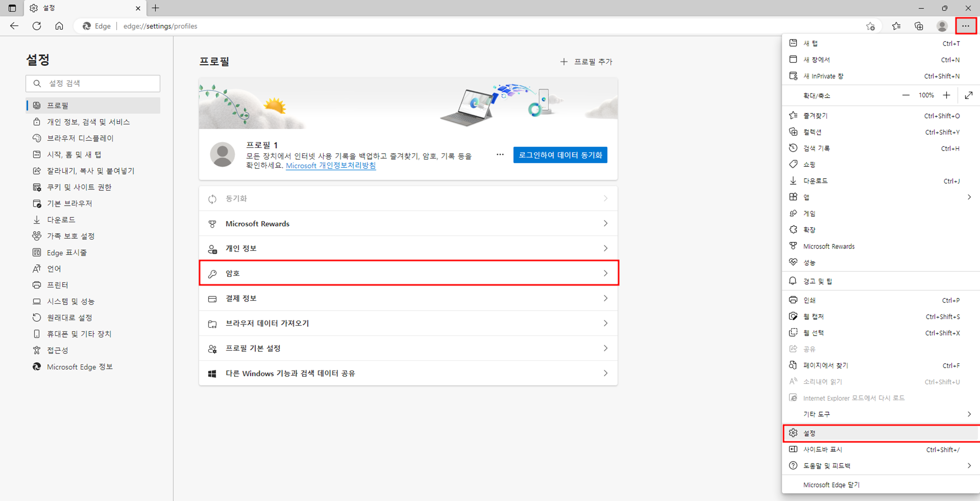Viewport: 980px width, 501px height.
Task: Click the profile avatar in toolbar
Action: point(942,26)
